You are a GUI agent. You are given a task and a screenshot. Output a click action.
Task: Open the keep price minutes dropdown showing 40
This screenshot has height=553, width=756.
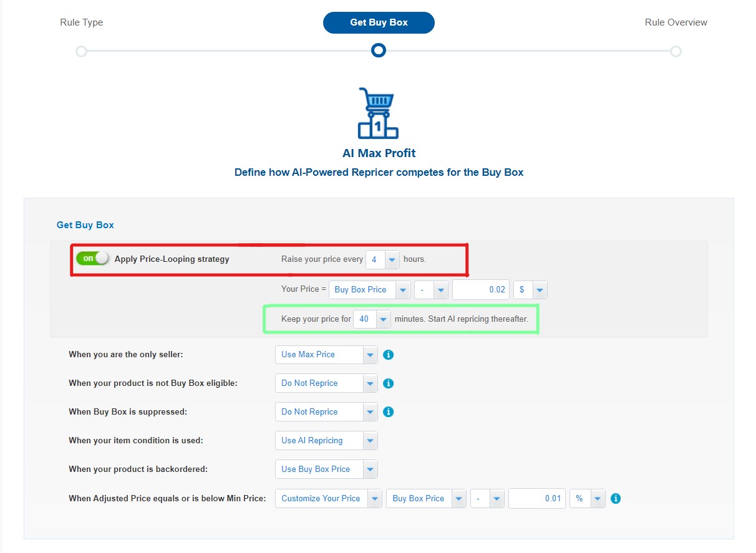(x=372, y=319)
